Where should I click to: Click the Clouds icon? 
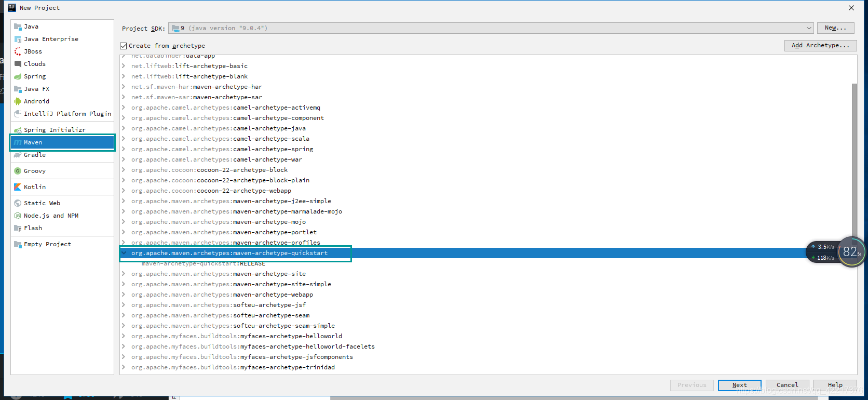[x=18, y=64]
